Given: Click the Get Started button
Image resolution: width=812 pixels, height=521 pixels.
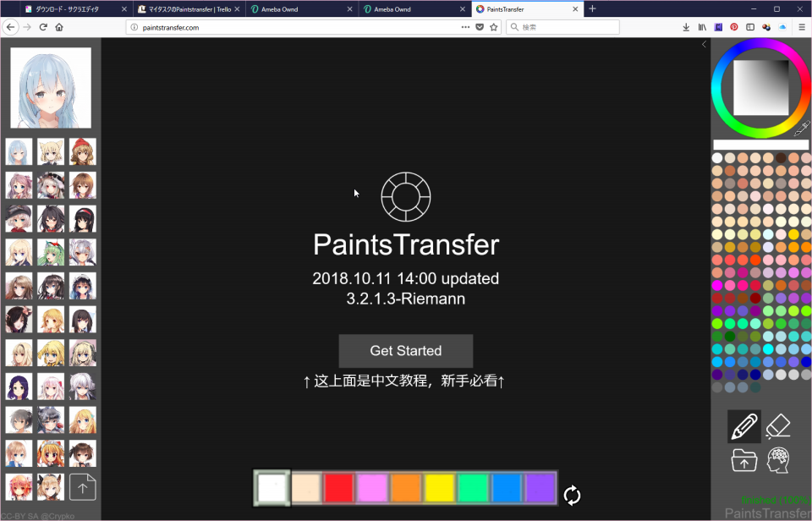Looking at the screenshot, I should coord(406,351).
